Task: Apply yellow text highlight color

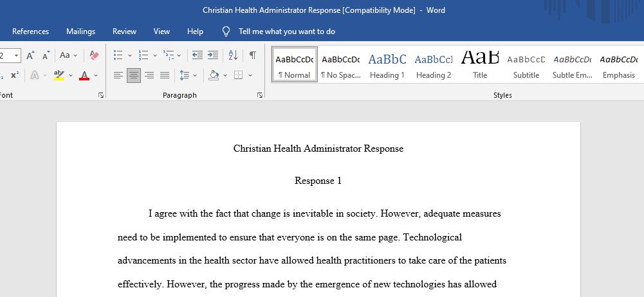Action: pos(59,75)
